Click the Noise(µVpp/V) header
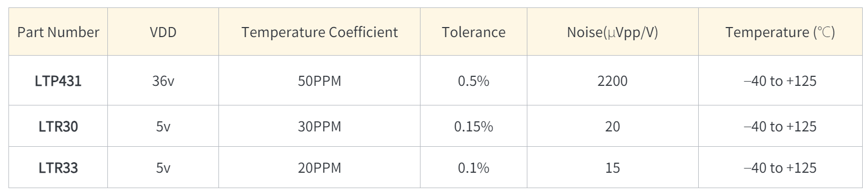The height and width of the screenshot is (195, 868). click(x=613, y=32)
